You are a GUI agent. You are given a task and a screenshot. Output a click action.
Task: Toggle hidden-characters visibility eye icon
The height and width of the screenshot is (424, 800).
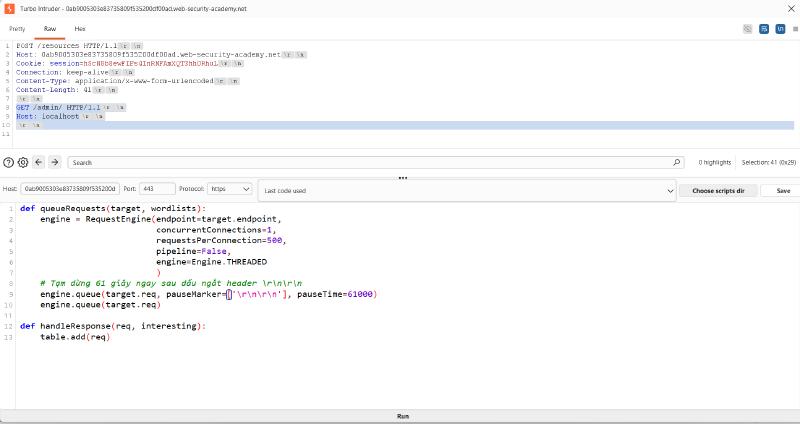(747, 29)
